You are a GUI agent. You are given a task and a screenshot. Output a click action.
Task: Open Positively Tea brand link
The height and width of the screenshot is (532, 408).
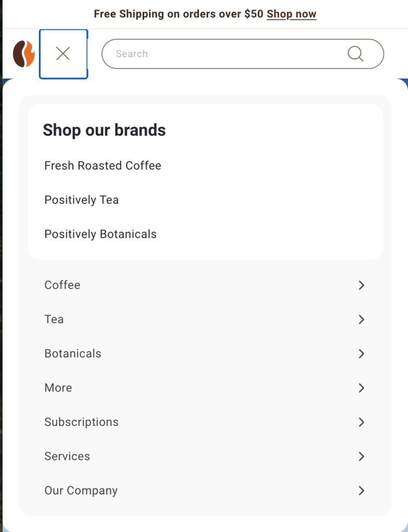[x=81, y=200]
